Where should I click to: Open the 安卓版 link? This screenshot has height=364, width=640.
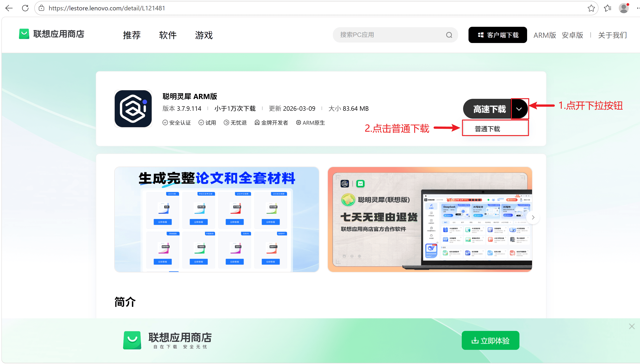tap(572, 35)
